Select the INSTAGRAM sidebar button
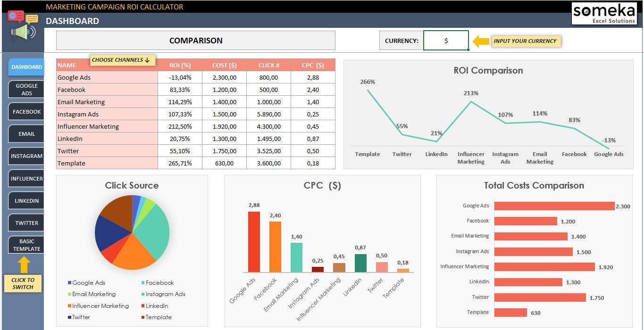 point(26,156)
